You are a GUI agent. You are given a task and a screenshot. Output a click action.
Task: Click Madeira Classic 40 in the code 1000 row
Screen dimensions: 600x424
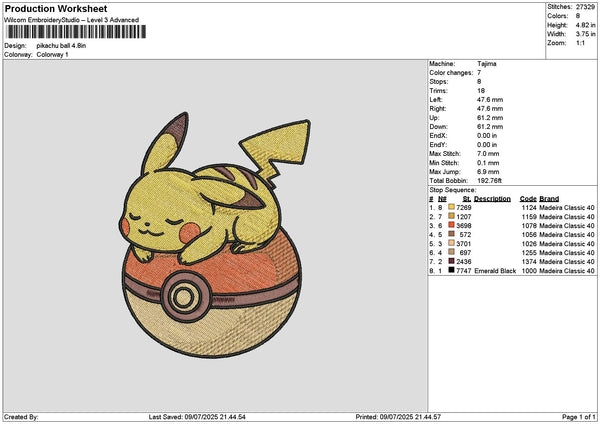pos(567,271)
